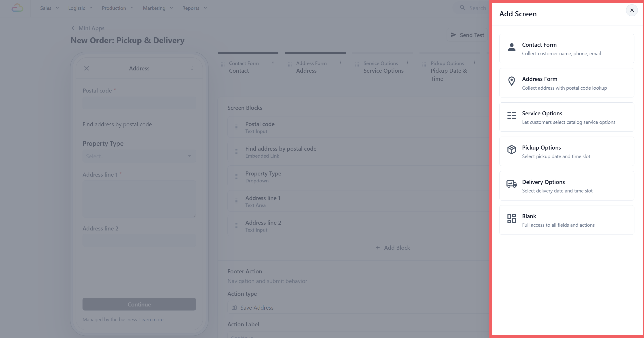Choose the Blank screen title
The height and width of the screenshot is (338, 644).
(x=529, y=216)
